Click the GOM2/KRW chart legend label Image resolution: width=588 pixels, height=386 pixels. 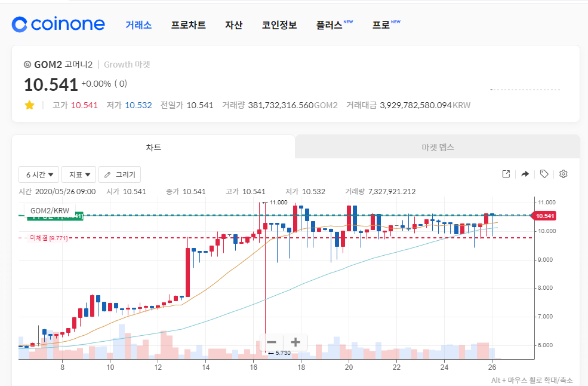coord(50,211)
